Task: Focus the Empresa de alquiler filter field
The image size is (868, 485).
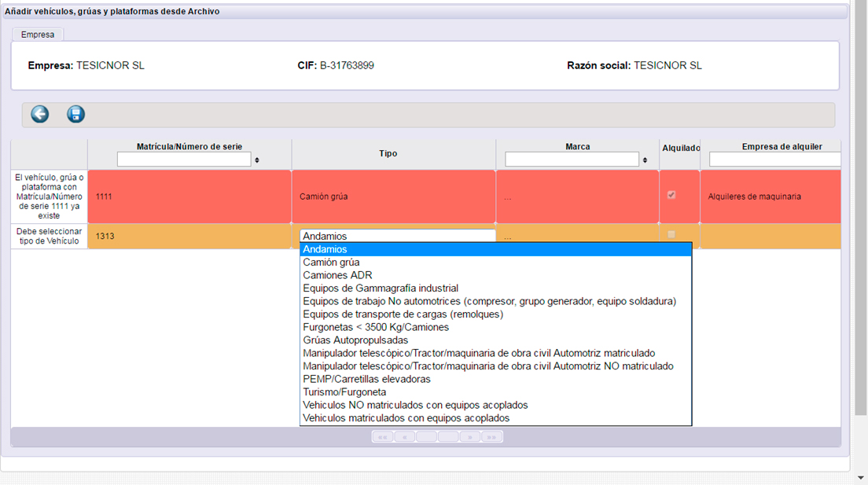Action: pyautogui.click(x=775, y=160)
